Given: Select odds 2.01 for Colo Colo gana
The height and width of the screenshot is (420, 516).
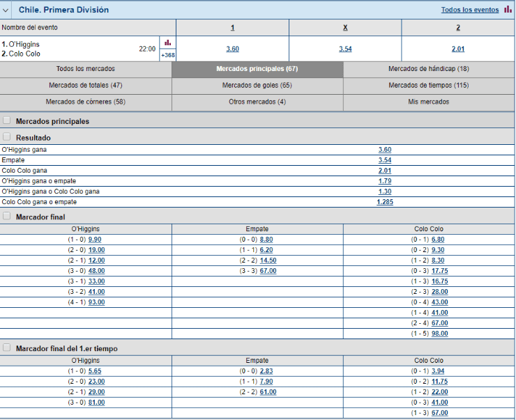Looking at the screenshot, I should [384, 170].
